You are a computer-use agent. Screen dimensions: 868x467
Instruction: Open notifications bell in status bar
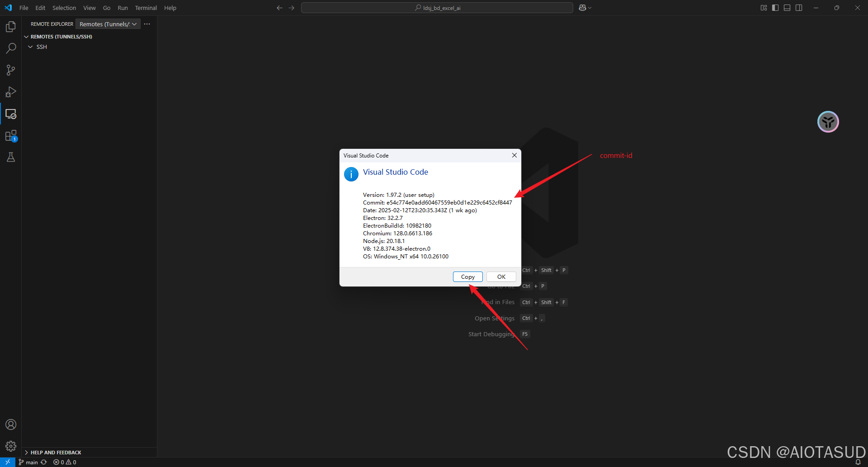pos(858,462)
